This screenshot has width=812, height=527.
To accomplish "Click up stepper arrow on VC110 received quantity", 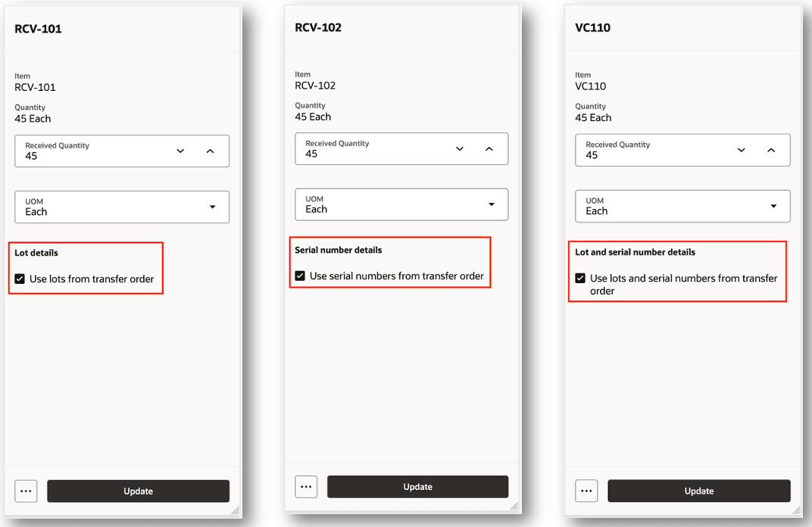I will 771,150.
